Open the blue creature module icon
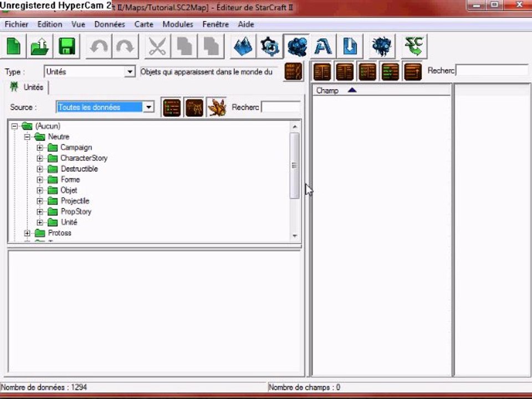 click(x=382, y=46)
